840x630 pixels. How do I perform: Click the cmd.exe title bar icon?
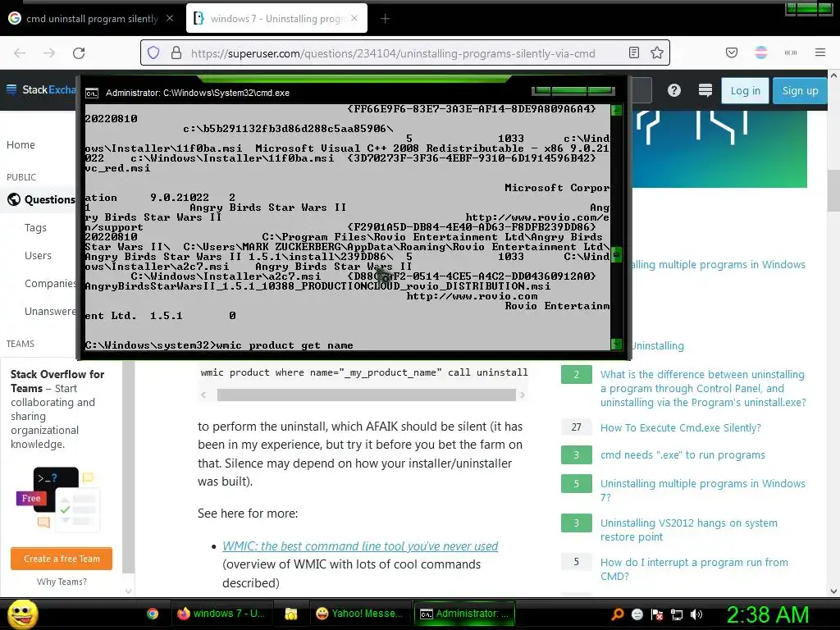(92, 94)
